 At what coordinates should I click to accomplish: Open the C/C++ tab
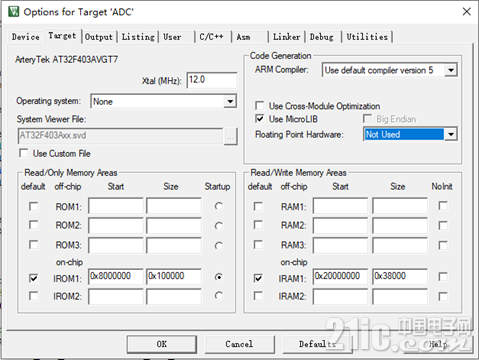pyautogui.click(x=211, y=37)
